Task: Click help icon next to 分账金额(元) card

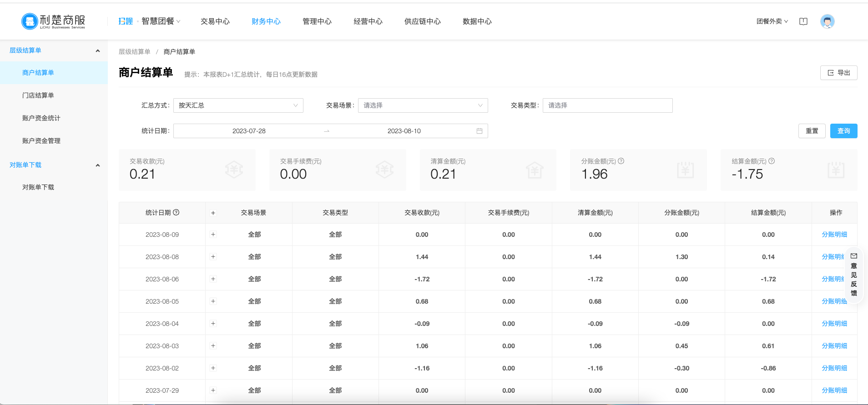Action: 621,161
